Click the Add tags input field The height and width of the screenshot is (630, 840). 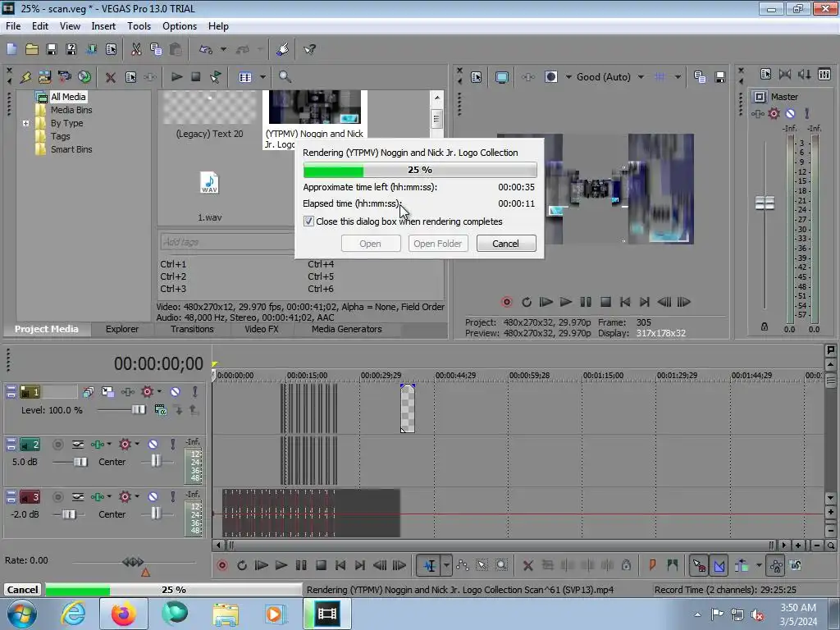[x=226, y=242]
